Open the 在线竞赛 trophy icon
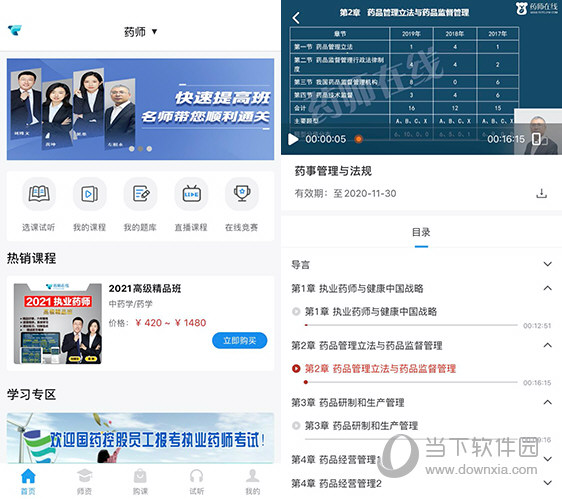This screenshot has height=499, width=562. [x=242, y=194]
